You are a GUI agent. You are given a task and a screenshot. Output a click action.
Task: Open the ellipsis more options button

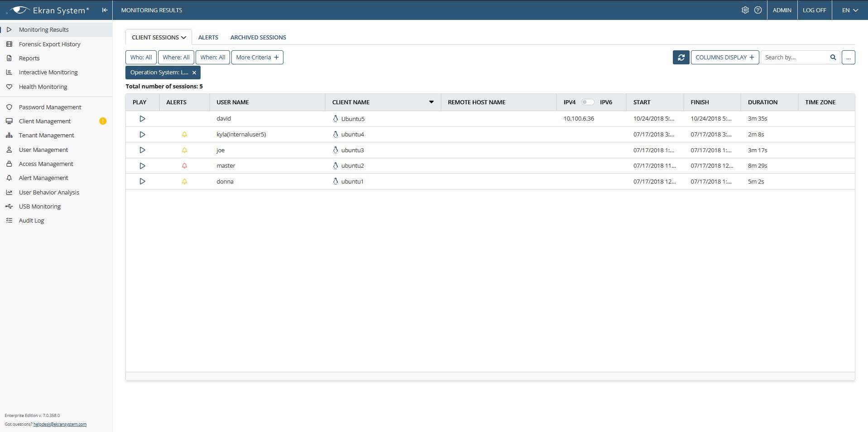pyautogui.click(x=848, y=58)
